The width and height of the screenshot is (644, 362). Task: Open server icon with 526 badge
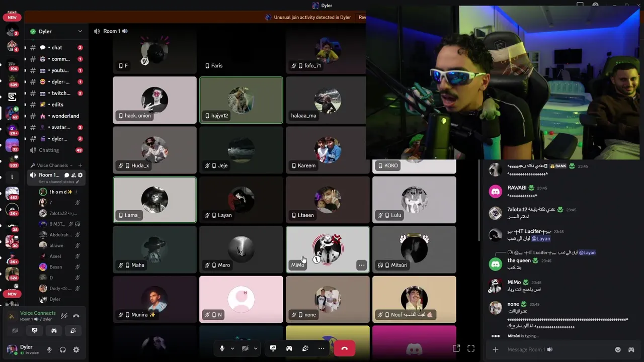(12, 274)
